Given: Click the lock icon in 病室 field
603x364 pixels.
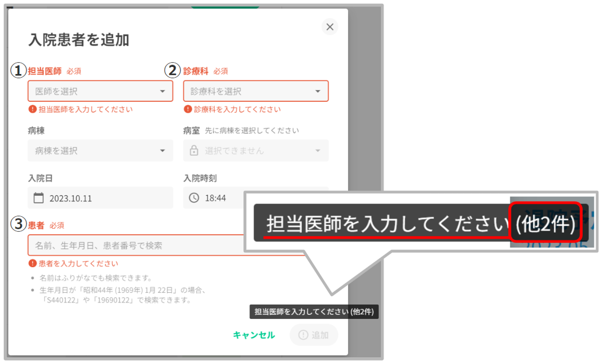Looking at the screenshot, I should click(x=194, y=150).
